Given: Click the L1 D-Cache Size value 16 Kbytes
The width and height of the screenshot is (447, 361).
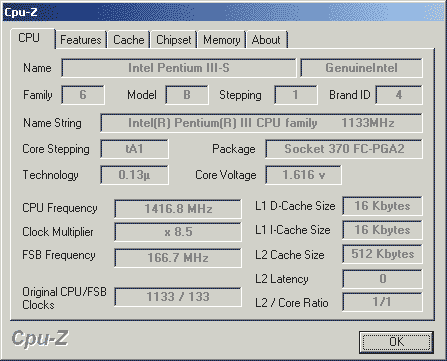Looking at the screenshot, I should pyautogui.click(x=382, y=206).
